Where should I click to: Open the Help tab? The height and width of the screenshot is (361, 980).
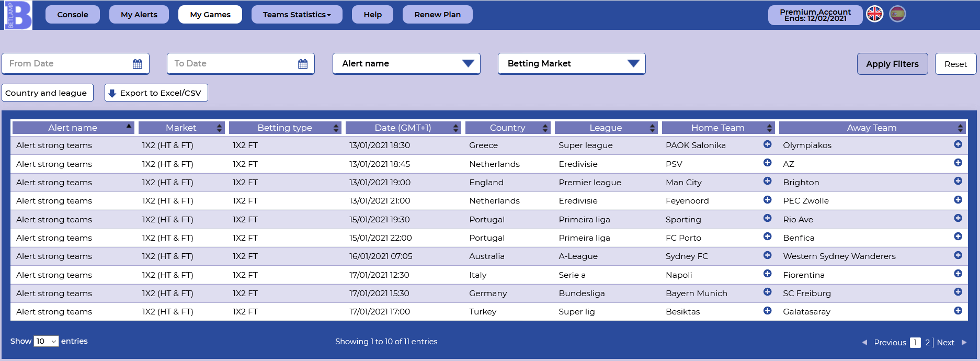373,15
